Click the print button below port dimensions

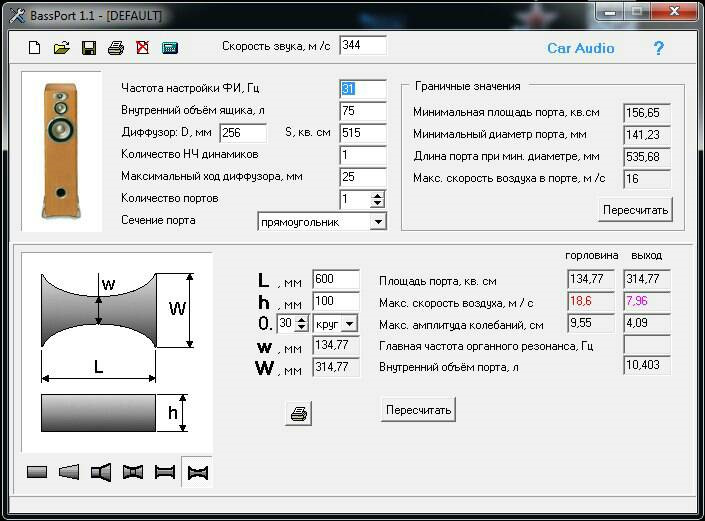299,413
